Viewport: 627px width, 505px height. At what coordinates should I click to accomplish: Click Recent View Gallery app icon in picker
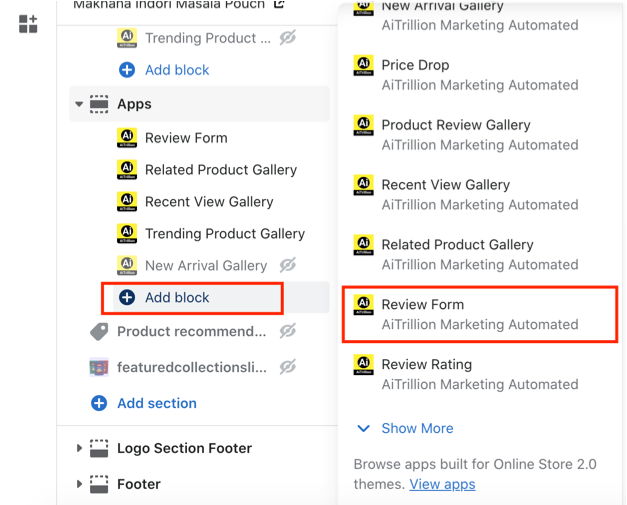point(363,185)
